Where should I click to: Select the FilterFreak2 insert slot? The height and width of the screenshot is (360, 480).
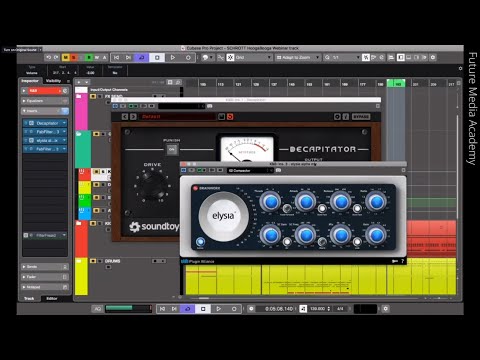coord(46,235)
